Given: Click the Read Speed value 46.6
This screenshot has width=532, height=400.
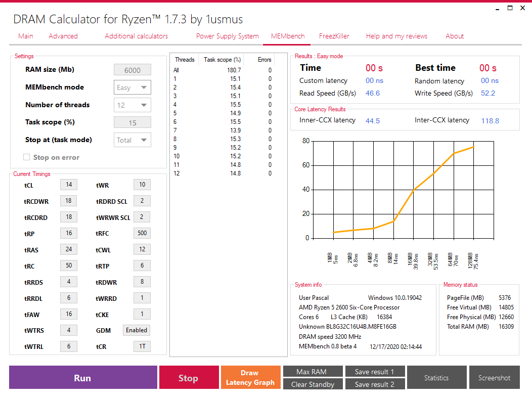Looking at the screenshot, I should click(x=373, y=93).
